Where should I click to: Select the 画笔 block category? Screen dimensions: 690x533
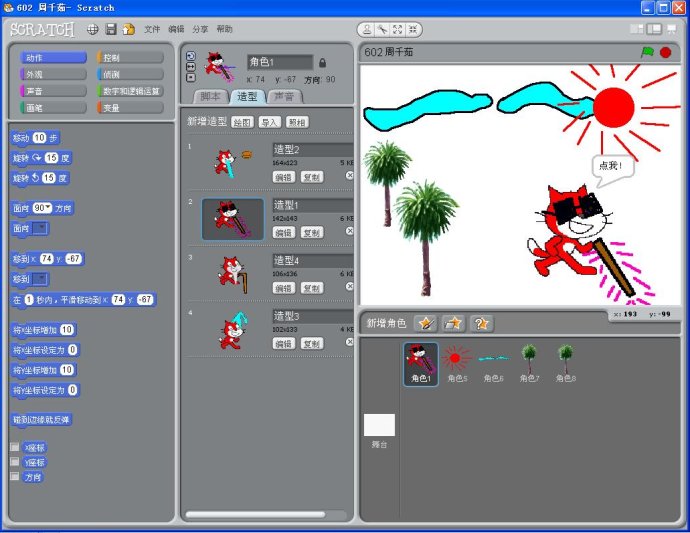click(53, 108)
